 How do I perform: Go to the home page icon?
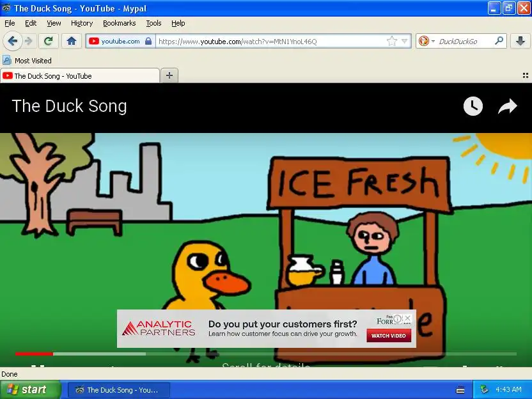[x=71, y=42]
